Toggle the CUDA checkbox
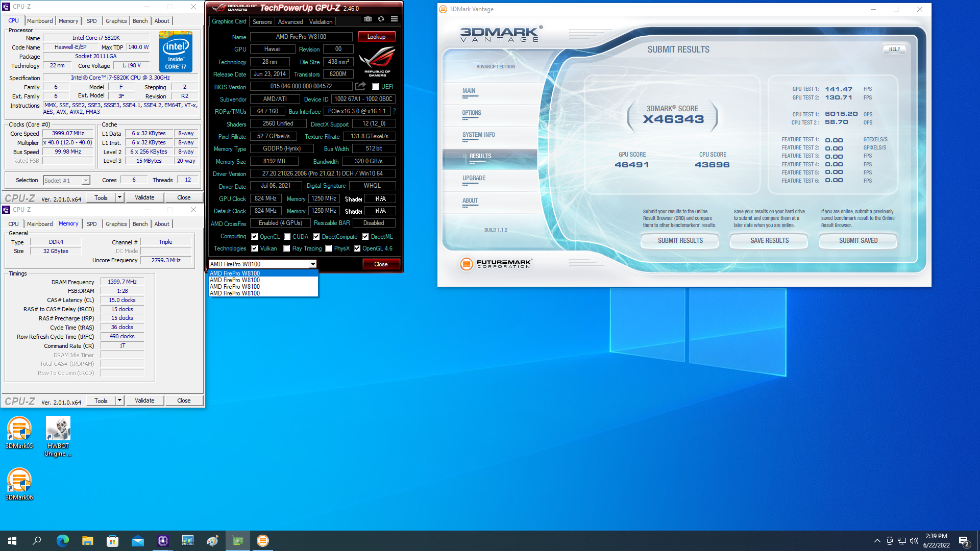The width and height of the screenshot is (980, 551). pos(287,237)
